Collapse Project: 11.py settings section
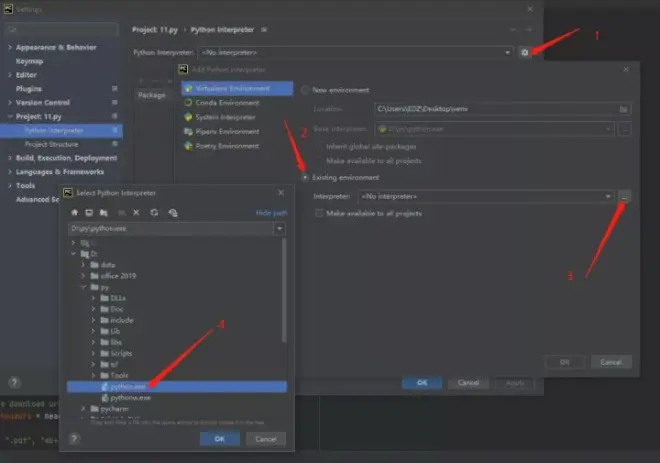 click(x=10, y=117)
